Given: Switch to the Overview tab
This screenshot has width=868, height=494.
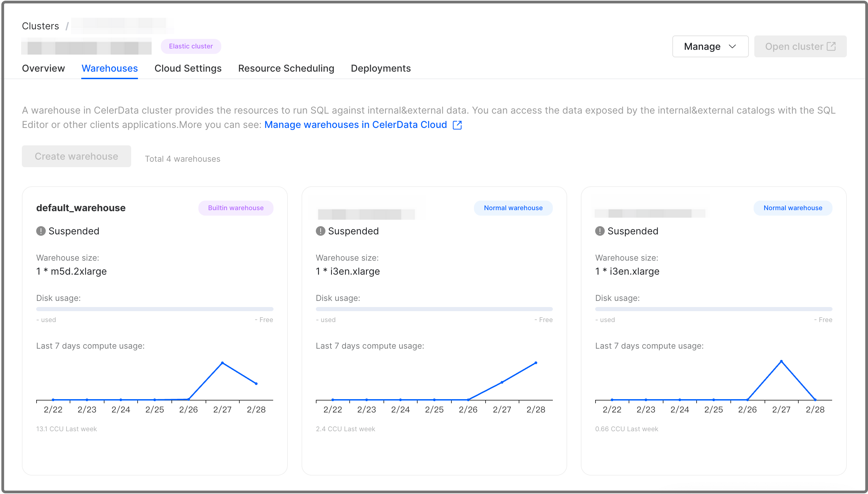Looking at the screenshot, I should pos(43,68).
